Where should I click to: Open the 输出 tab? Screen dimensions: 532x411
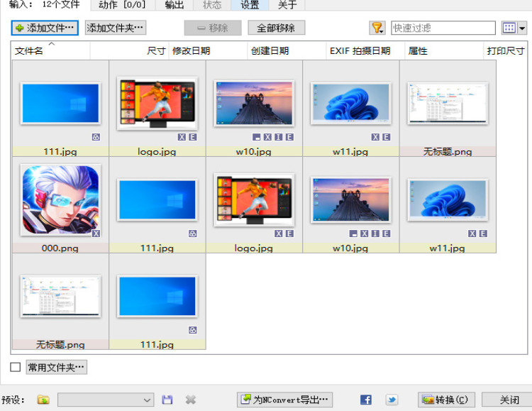coord(174,5)
